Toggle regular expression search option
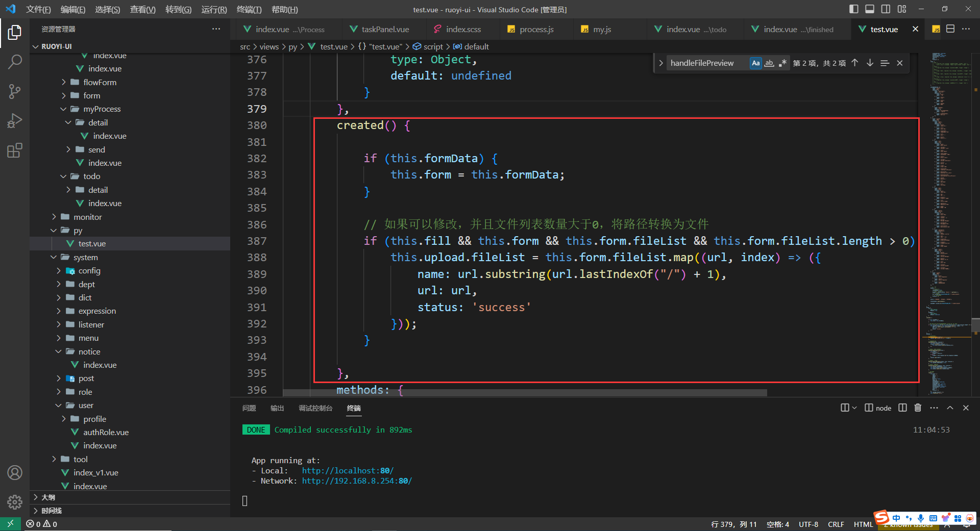 click(x=782, y=63)
